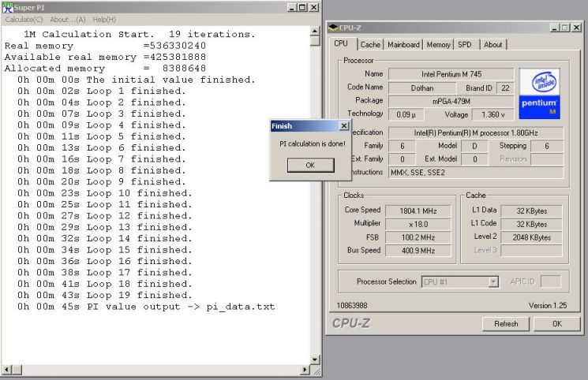Image resolution: width=588 pixels, height=380 pixels.
Task: Click the Bus Speed value '400.9 MHz'
Action: (x=418, y=251)
